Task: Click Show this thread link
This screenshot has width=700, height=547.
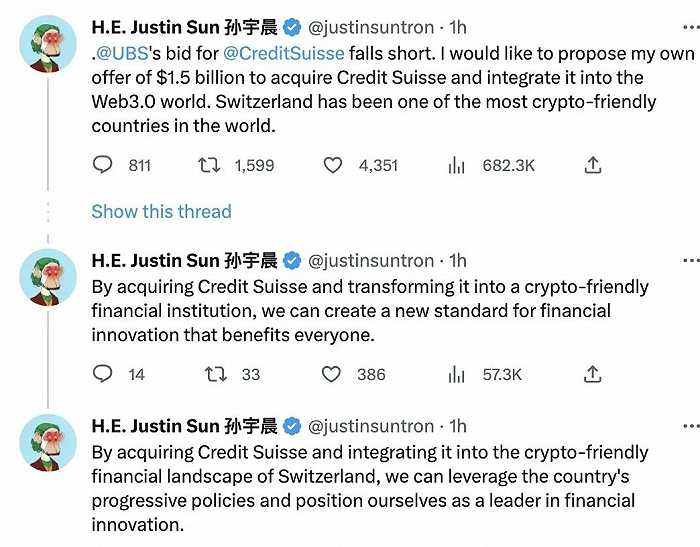Action: [x=161, y=211]
